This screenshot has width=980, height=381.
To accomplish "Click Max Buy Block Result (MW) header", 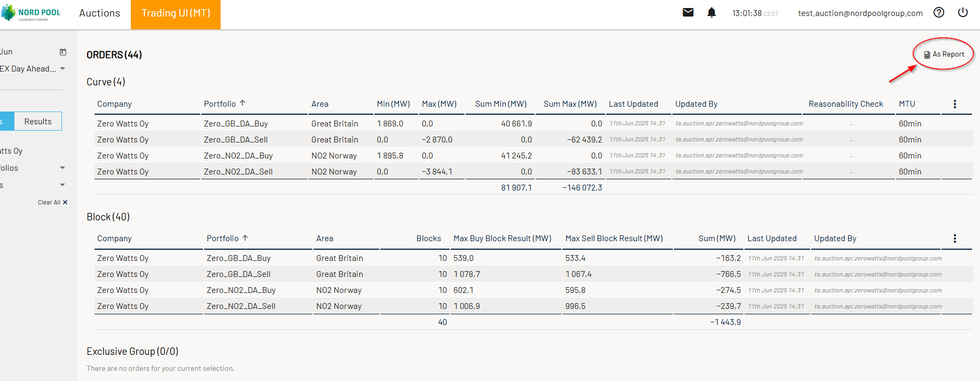I will click(x=503, y=239).
